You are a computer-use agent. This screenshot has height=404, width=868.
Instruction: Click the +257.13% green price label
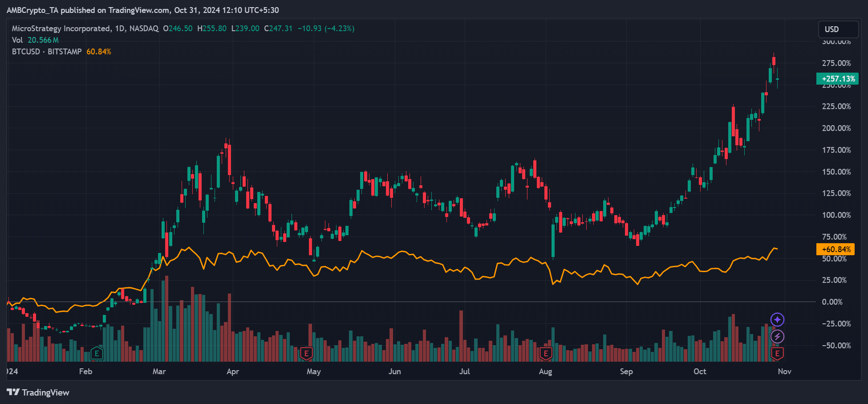(x=837, y=79)
